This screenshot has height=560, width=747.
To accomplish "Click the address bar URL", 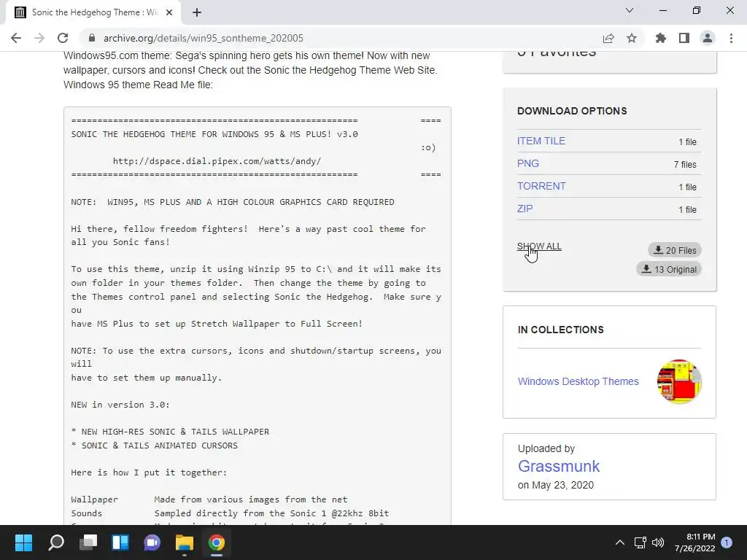I will (x=204, y=38).
